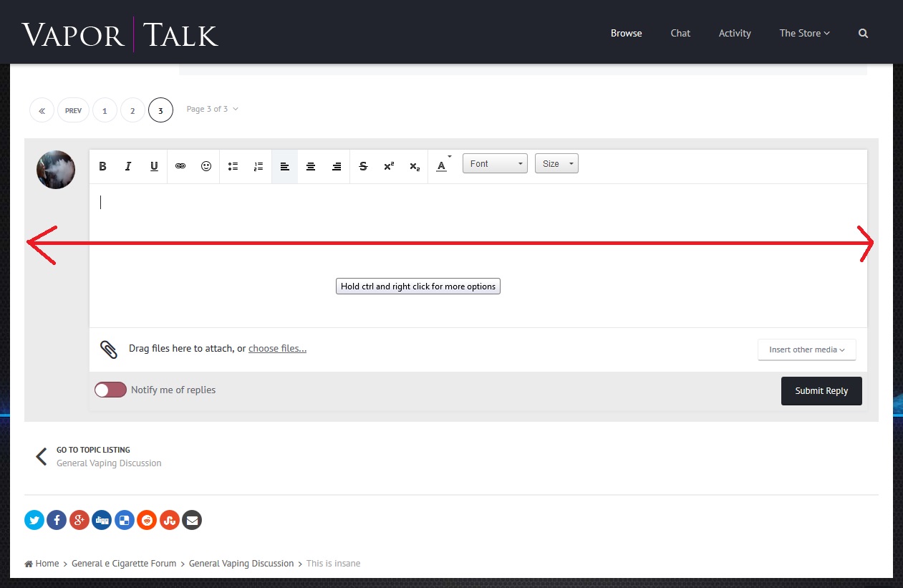Viewport: 903px width, 588px height.
Task: Click the choose files link
Action: point(277,349)
